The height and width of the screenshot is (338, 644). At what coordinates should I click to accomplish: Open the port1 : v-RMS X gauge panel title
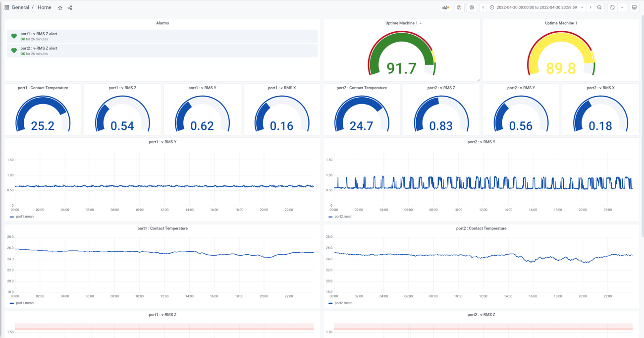pyautogui.click(x=282, y=88)
